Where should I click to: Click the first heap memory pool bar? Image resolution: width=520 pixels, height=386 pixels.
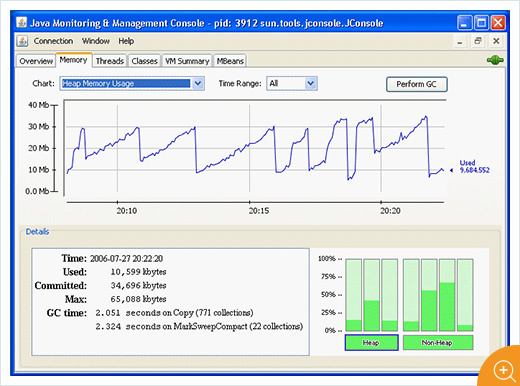click(x=353, y=295)
